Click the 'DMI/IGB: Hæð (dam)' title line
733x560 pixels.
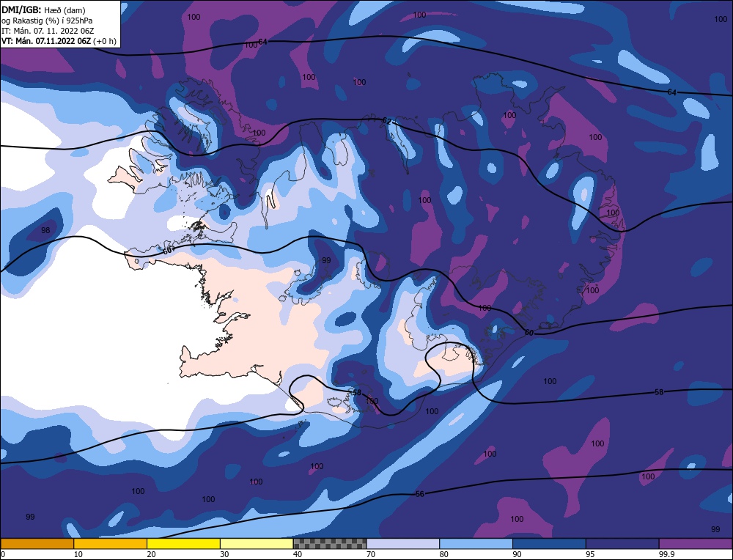click(x=44, y=10)
